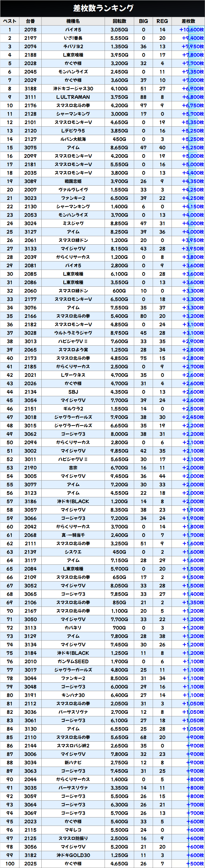The height and width of the screenshot is (868, 205).
Task: Select the いざ!番長 machine name
Action: click(x=73, y=38)
